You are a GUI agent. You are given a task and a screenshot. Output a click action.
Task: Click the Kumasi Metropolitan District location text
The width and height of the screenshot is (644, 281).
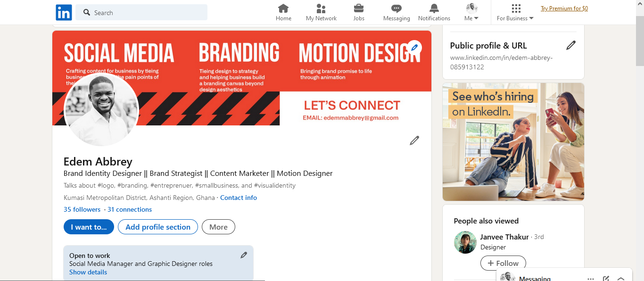tap(139, 198)
